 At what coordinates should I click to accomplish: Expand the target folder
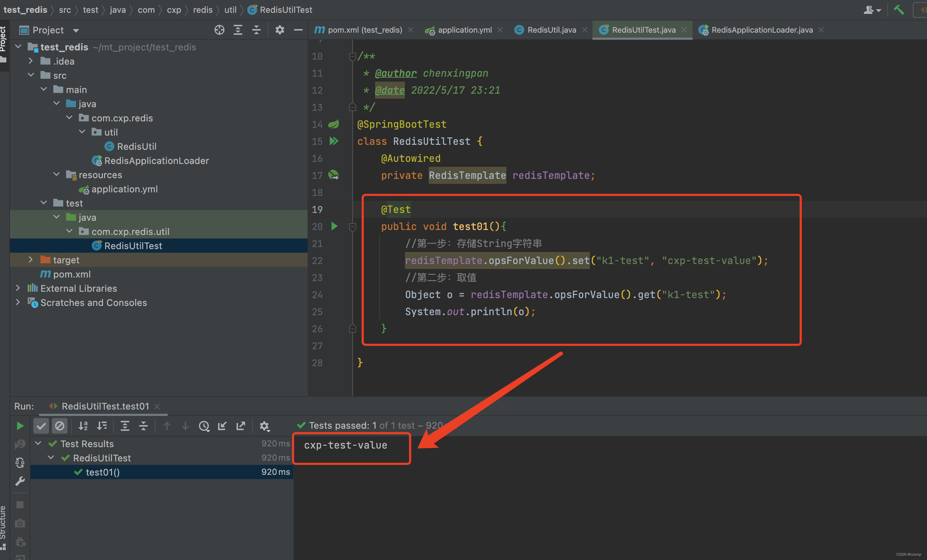[x=31, y=260]
